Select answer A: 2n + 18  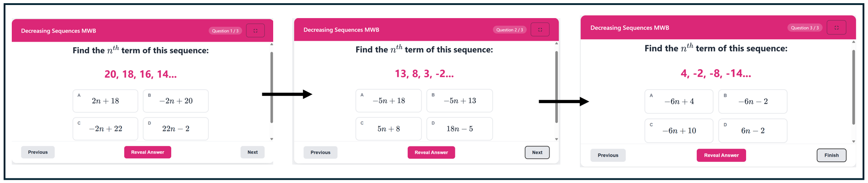pyautogui.click(x=106, y=101)
